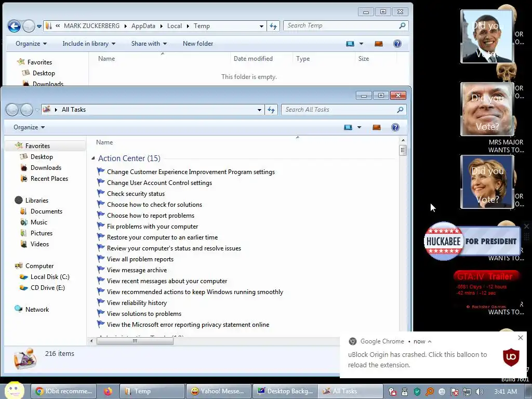532x399 pixels.
Task: Open Fix problems with your computer
Action: [152, 227]
